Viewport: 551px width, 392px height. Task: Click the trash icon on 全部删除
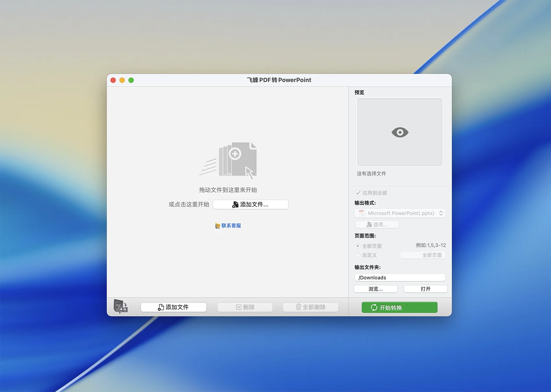(x=298, y=307)
